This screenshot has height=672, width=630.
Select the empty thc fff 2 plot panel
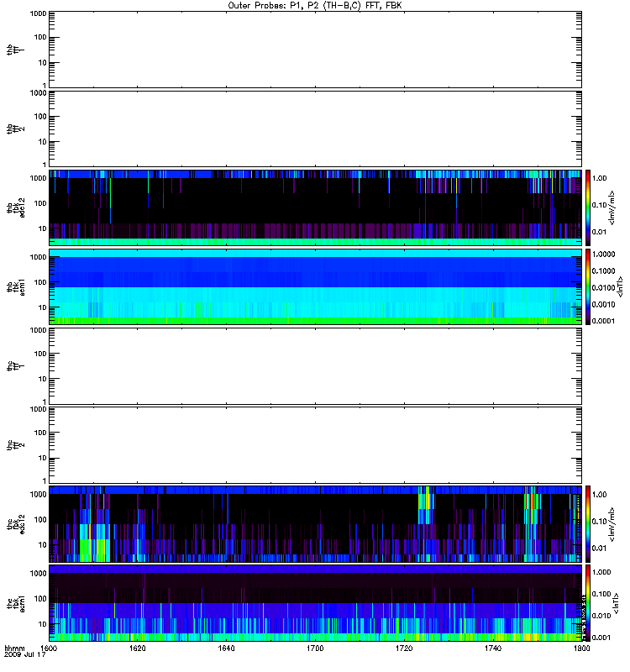[x=316, y=445]
